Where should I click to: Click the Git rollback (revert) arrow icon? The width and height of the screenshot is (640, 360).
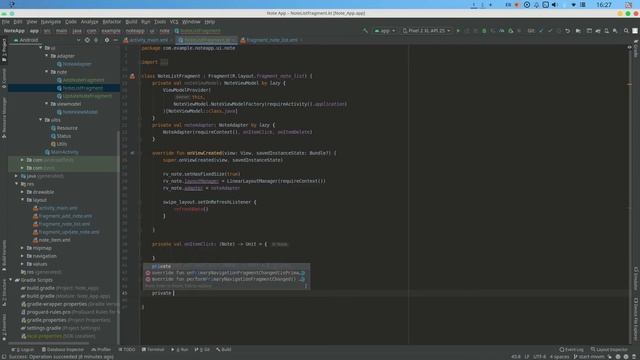point(567,31)
